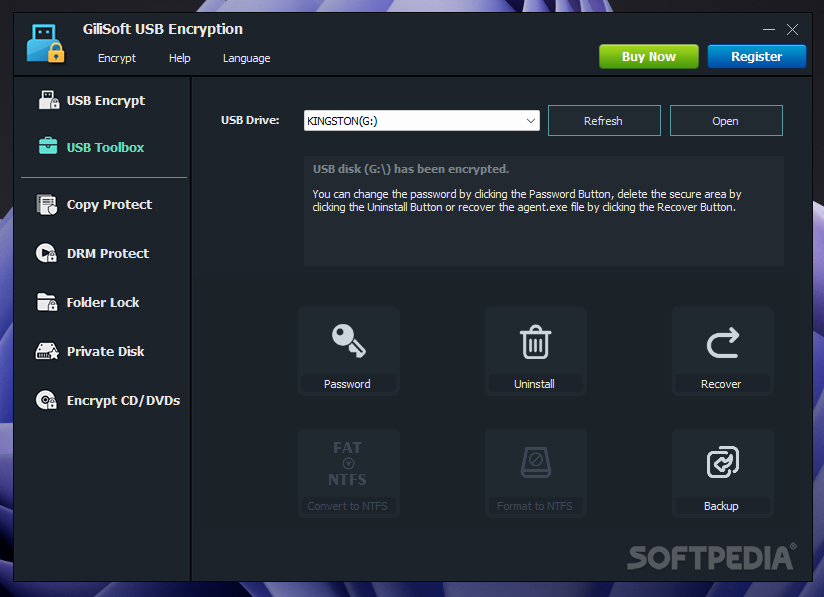The image size is (824, 597).
Task: Open the Language menu
Action: (246, 58)
